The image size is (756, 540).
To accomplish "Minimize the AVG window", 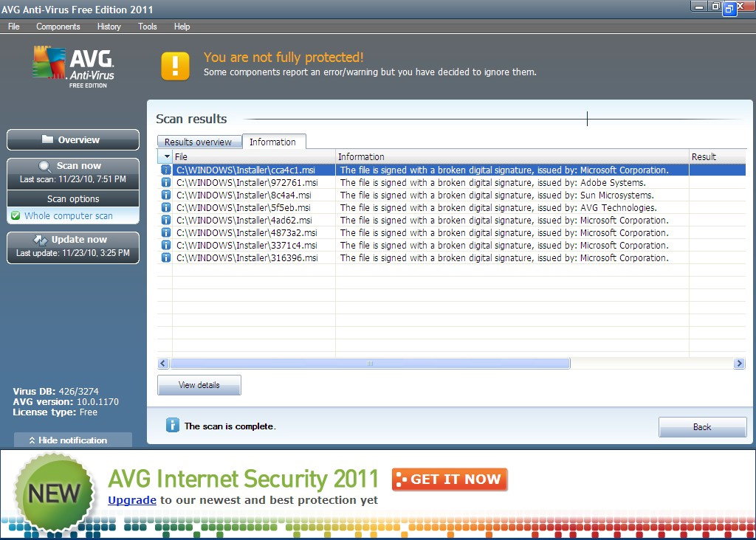I will click(x=698, y=7).
